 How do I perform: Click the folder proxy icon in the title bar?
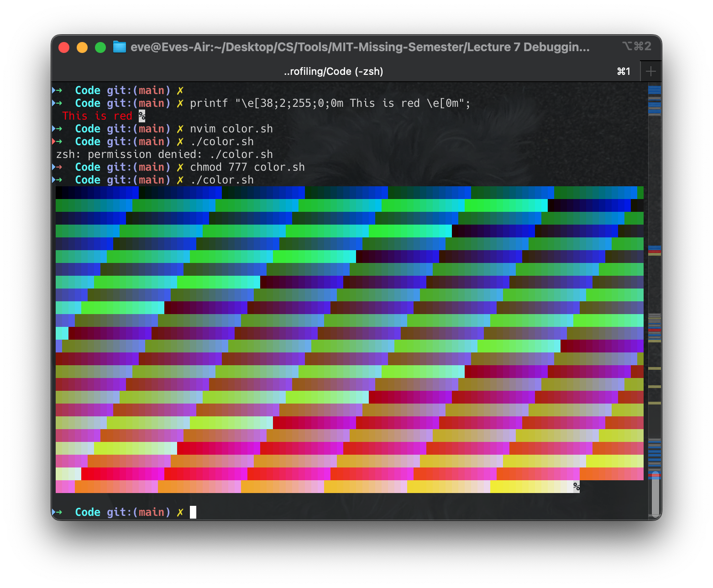click(x=119, y=47)
